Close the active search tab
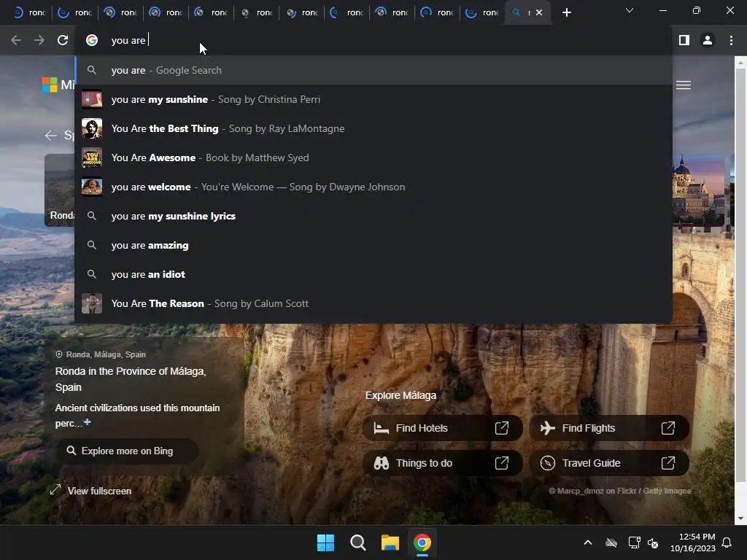 539,13
